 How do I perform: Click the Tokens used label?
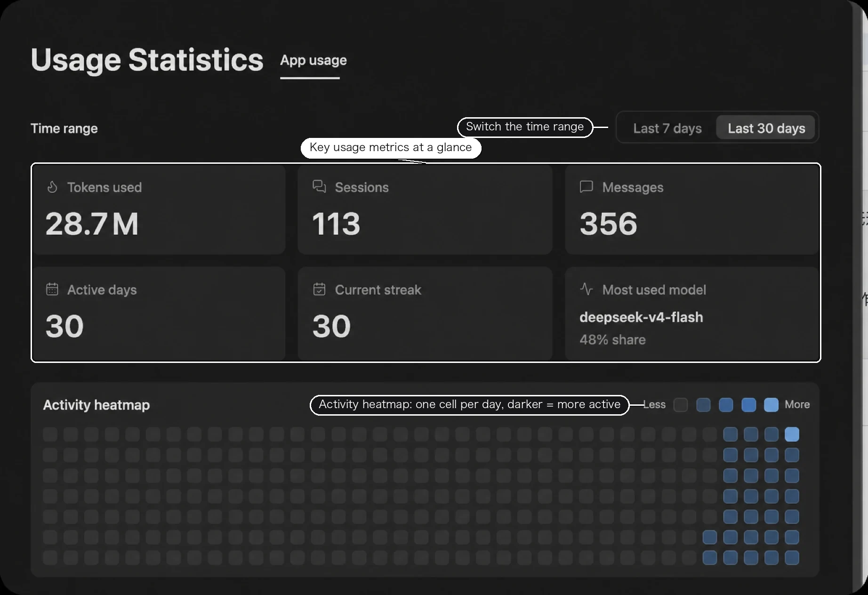coord(104,187)
